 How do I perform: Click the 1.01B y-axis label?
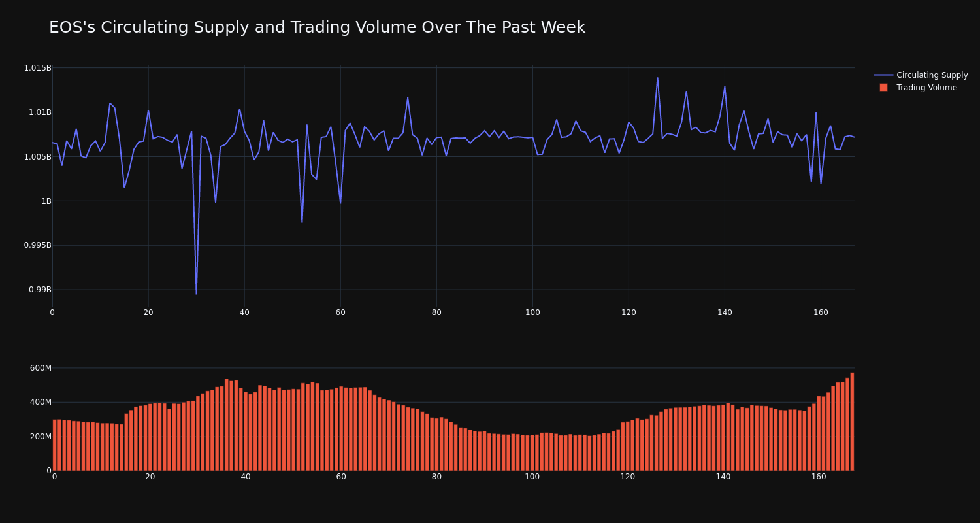39,112
